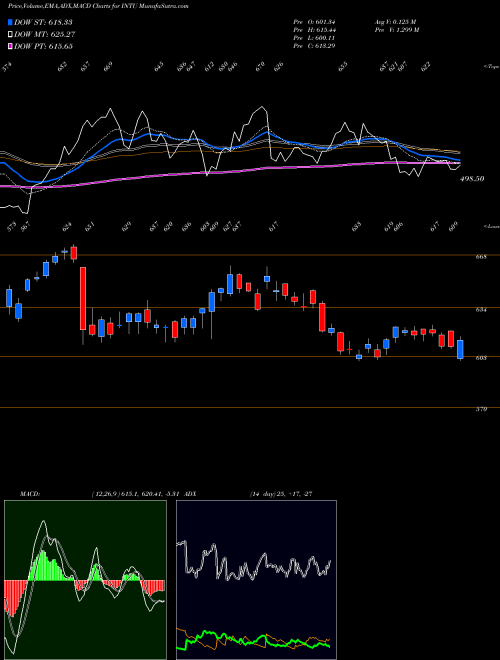Click the MACD (12,26,9) parameter values text
The height and width of the screenshot is (660, 500).
coord(138,494)
